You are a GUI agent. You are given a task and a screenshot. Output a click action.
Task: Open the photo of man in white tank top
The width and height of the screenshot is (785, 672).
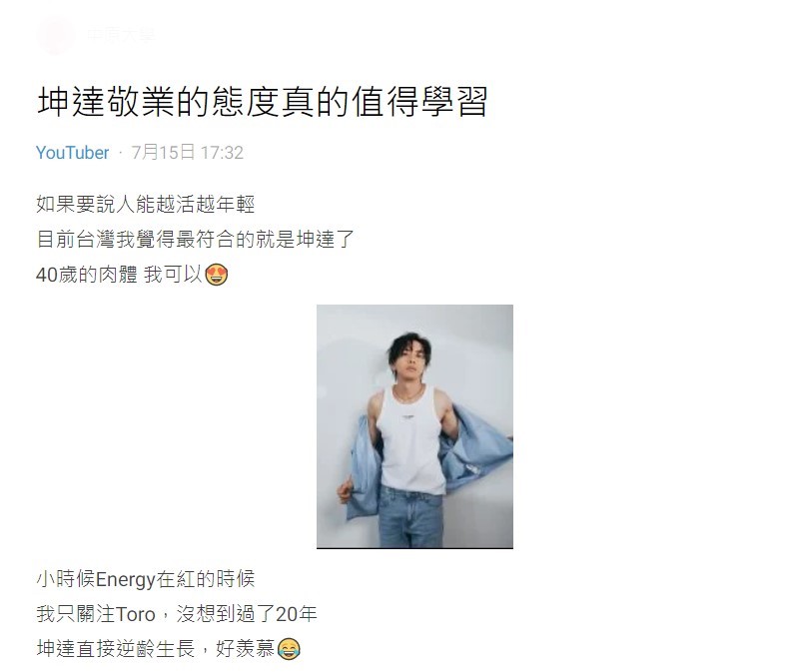click(x=414, y=426)
